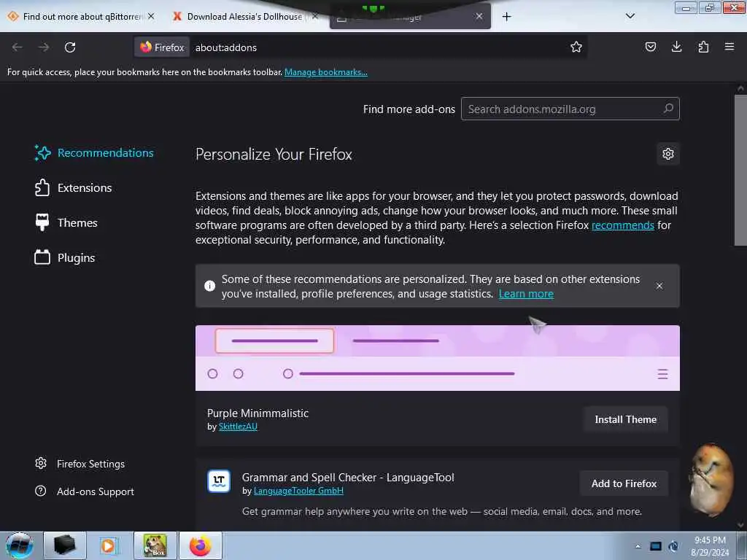Open the black box taskbar icon
The image size is (747, 560).
click(x=65, y=545)
